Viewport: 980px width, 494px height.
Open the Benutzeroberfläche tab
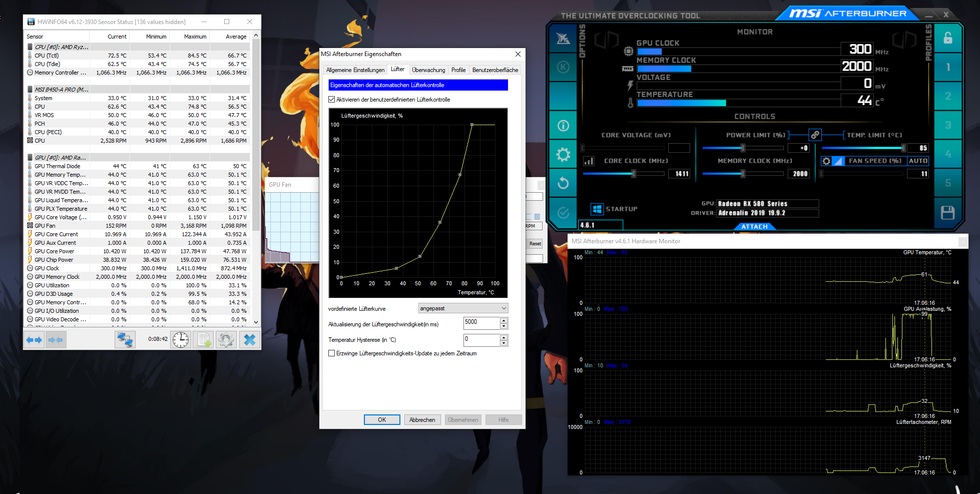495,70
